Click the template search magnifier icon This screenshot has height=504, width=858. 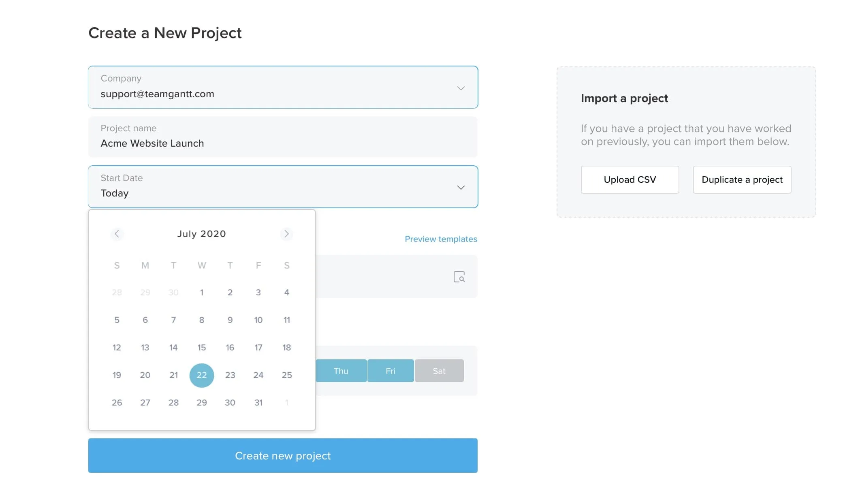click(459, 277)
